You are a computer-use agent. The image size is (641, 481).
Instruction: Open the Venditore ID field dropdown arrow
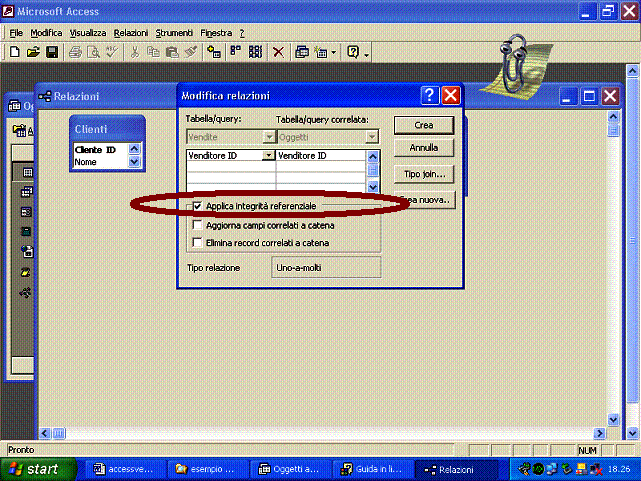coord(268,155)
